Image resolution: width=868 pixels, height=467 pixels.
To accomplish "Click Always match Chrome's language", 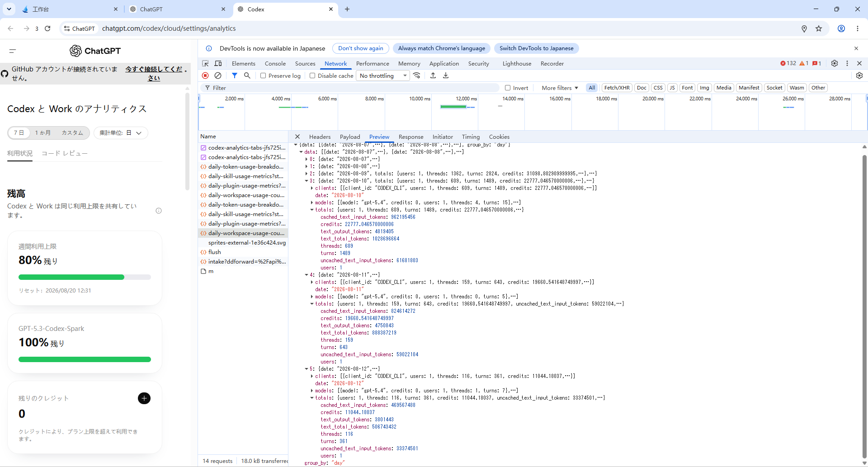I will pos(441,48).
